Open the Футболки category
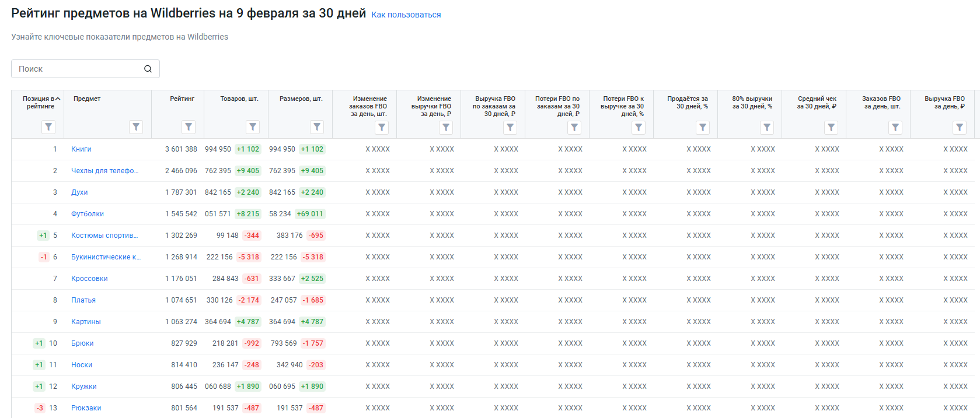 (x=88, y=214)
